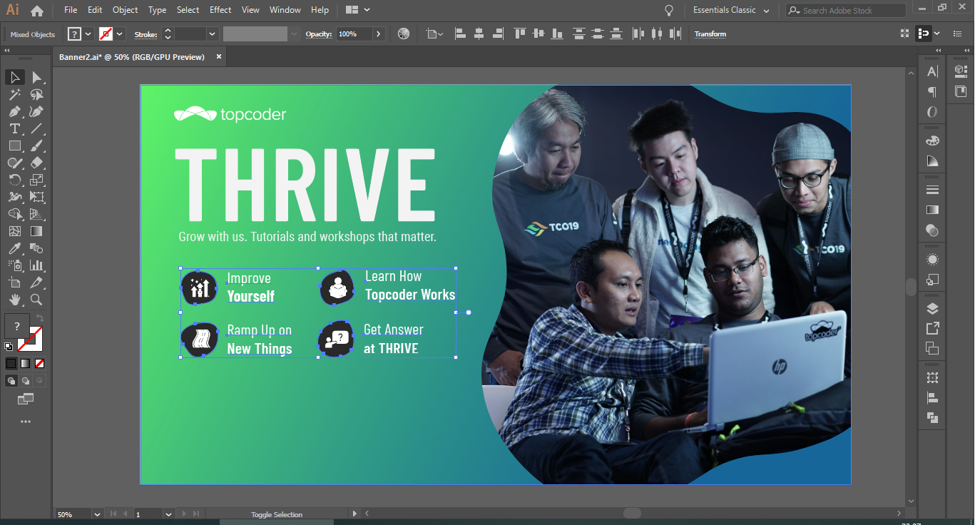Click the Opacity 100% input field
The image size is (980, 525).
(x=354, y=34)
